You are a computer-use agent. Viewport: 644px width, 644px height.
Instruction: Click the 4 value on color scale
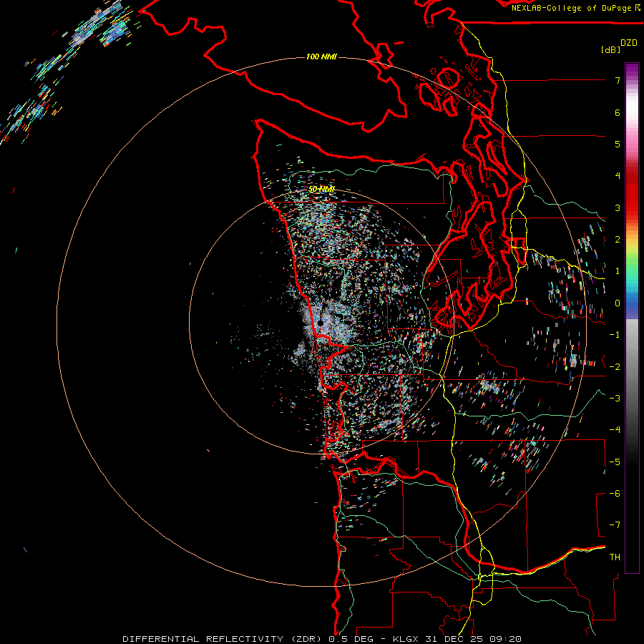[618, 176]
